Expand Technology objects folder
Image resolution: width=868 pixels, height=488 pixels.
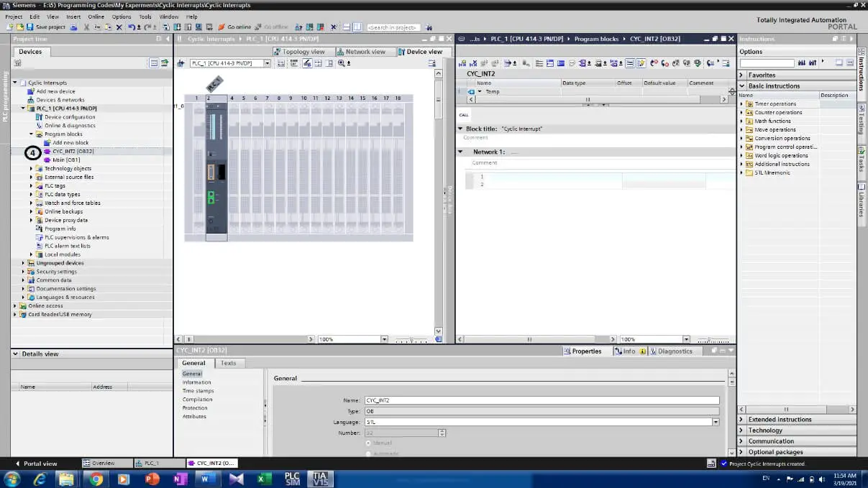tap(32, 168)
